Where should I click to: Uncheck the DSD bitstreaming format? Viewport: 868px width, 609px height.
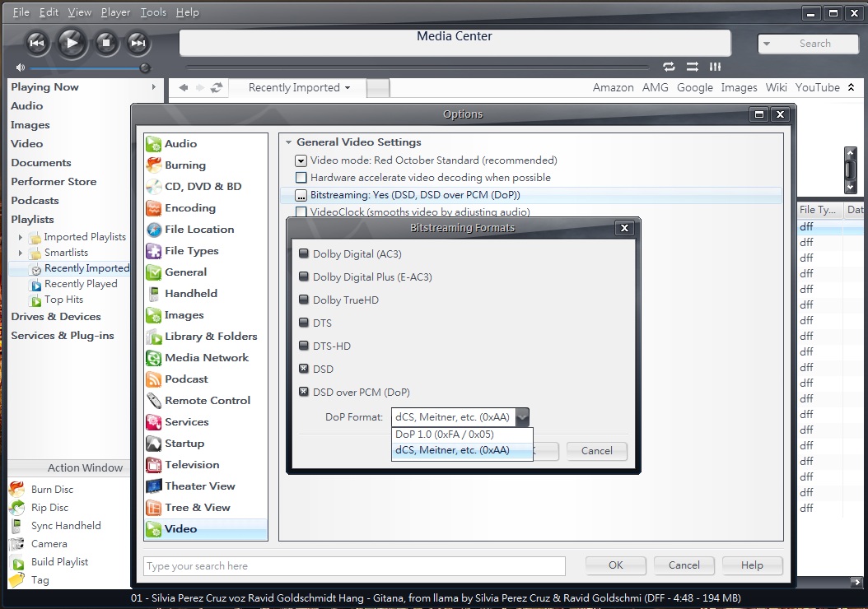click(x=303, y=370)
